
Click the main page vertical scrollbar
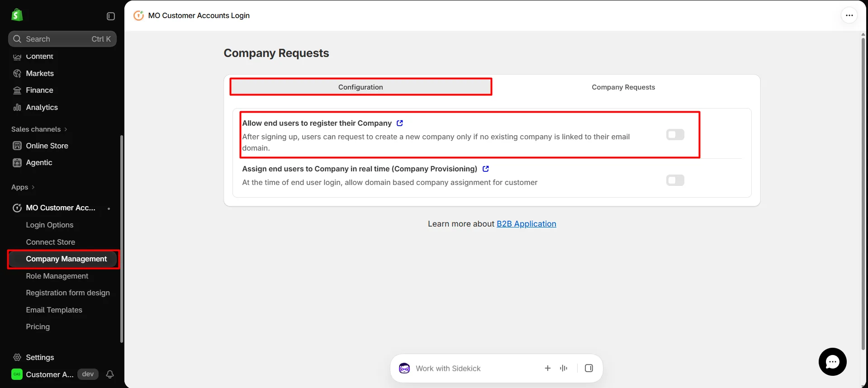(x=863, y=194)
